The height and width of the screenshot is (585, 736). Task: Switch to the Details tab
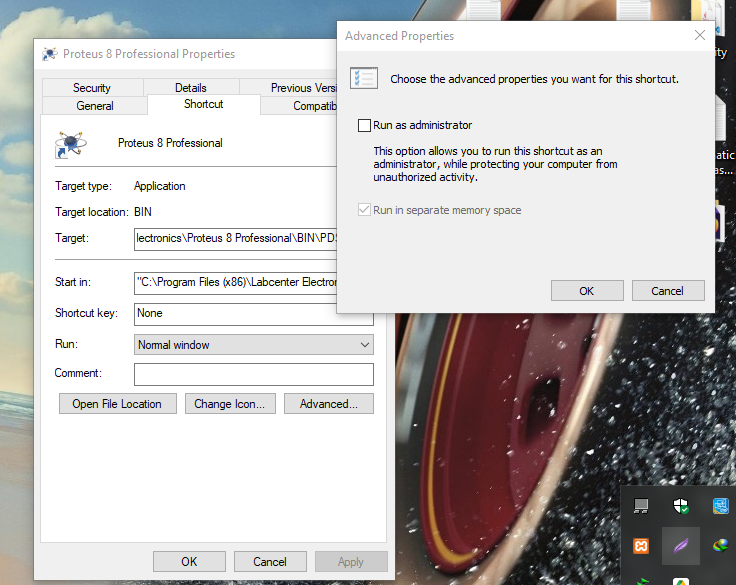pyautogui.click(x=191, y=88)
